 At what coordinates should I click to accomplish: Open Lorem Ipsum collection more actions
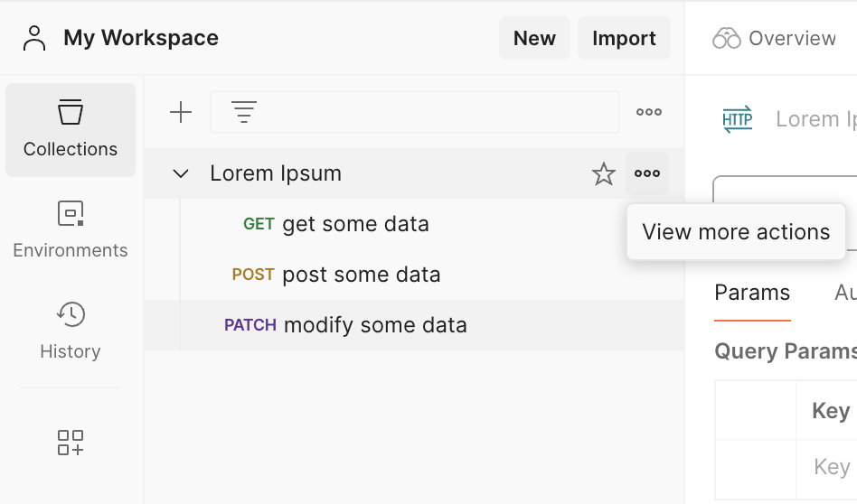tap(647, 173)
